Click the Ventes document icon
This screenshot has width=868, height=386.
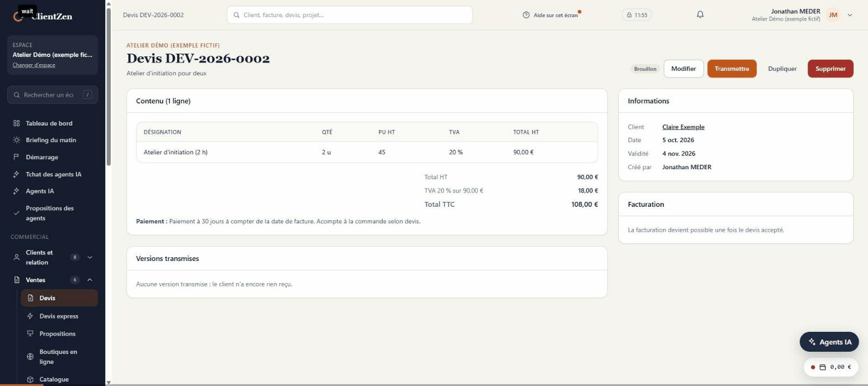click(x=17, y=280)
